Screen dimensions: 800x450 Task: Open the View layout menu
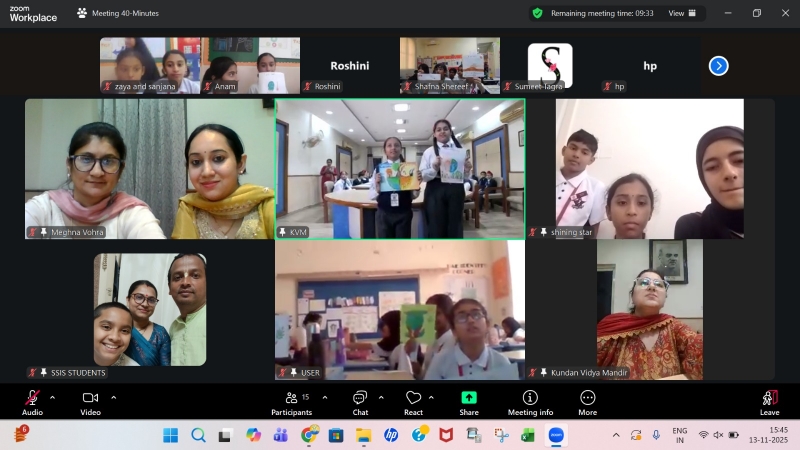tap(682, 13)
